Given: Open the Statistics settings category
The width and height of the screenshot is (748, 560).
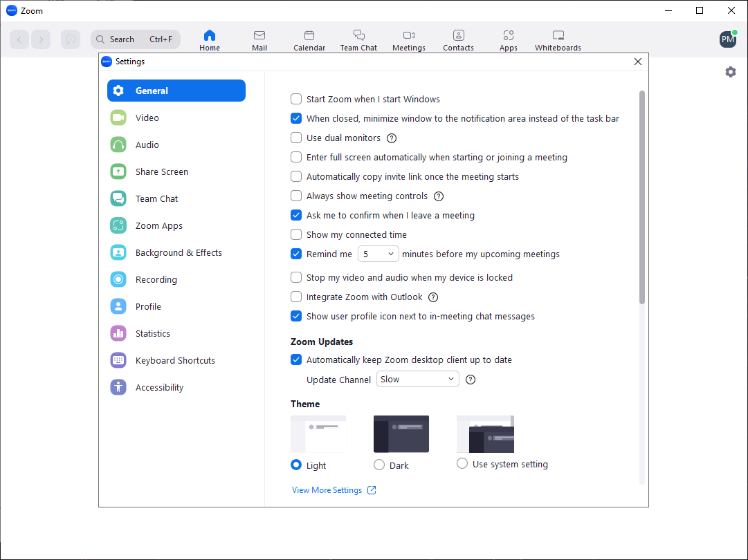Looking at the screenshot, I should coord(176,334).
